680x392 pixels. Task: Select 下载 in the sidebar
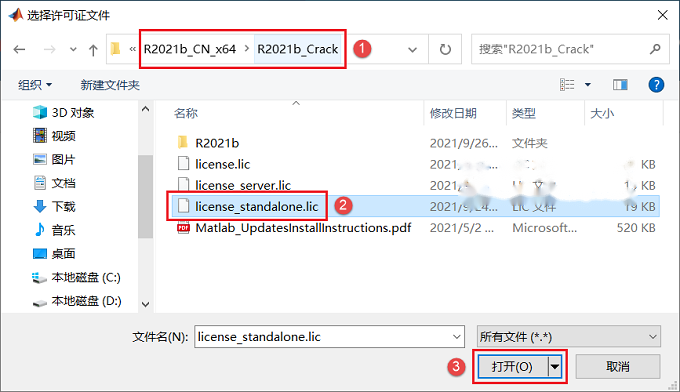pyautogui.click(x=54, y=206)
